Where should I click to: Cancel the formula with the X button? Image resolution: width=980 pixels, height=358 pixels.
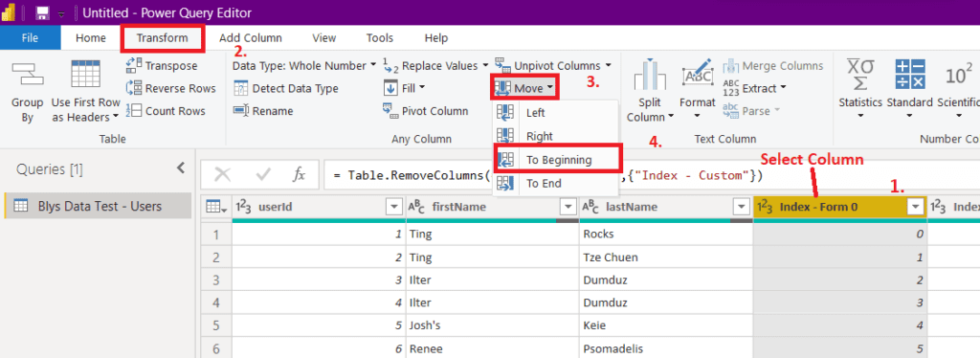pyautogui.click(x=222, y=174)
